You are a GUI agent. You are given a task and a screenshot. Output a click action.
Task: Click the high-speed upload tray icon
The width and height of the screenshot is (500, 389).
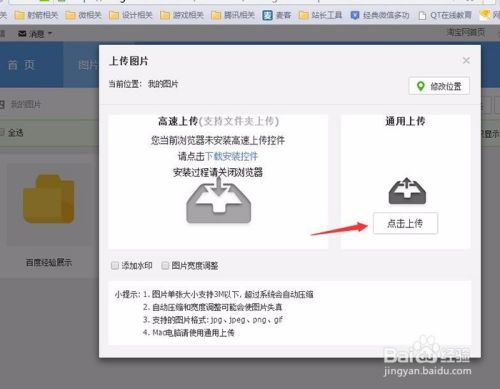point(218,201)
